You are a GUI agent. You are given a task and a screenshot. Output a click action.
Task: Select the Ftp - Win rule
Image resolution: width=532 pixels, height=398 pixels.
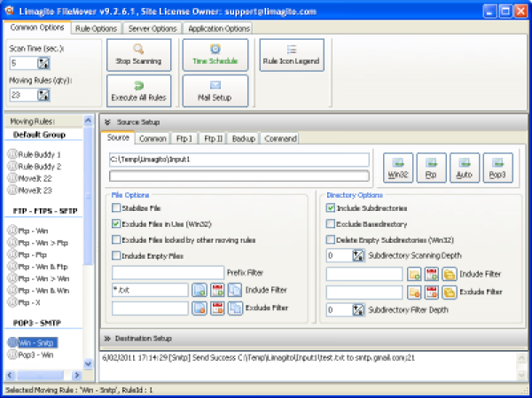[x=27, y=231]
